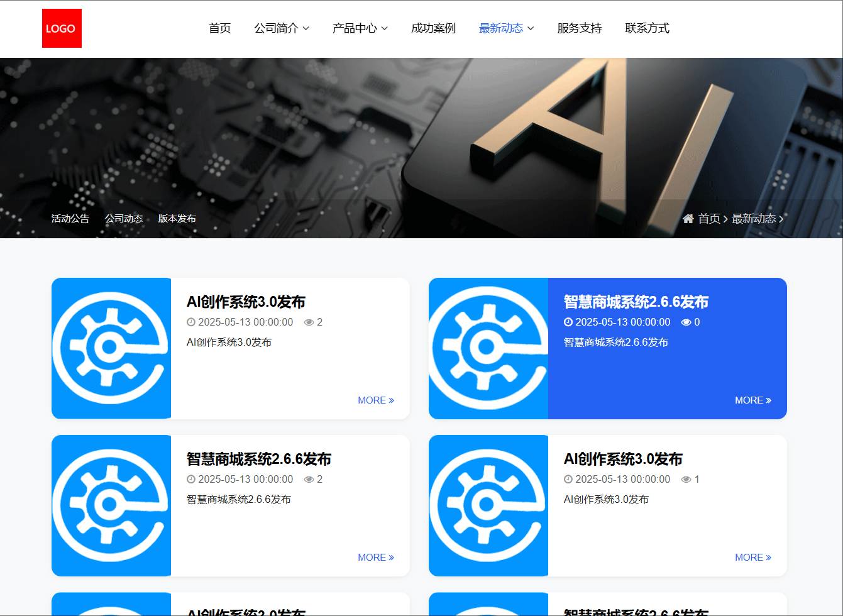
Task: Expand the 公司简介 dropdown chevron
Action: point(306,28)
